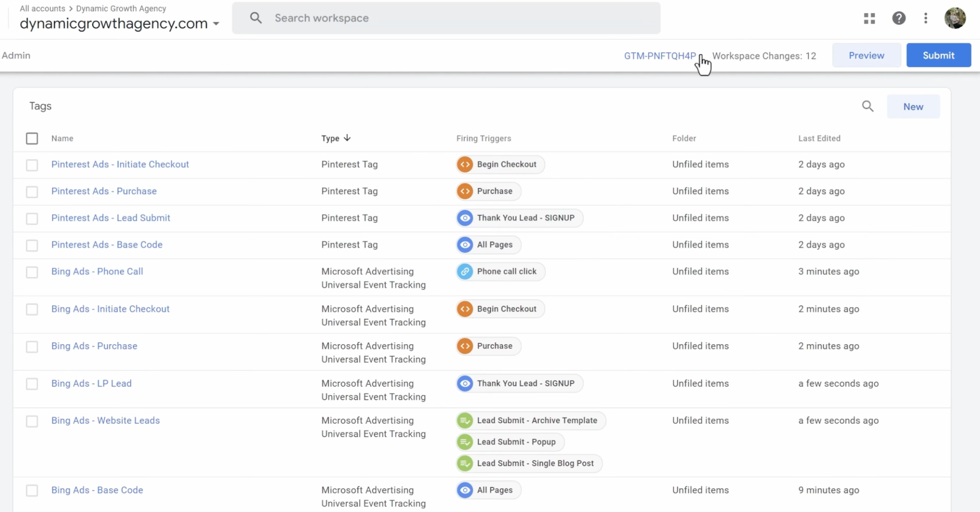Open the Bing Ads - Purchase tag

click(x=94, y=346)
